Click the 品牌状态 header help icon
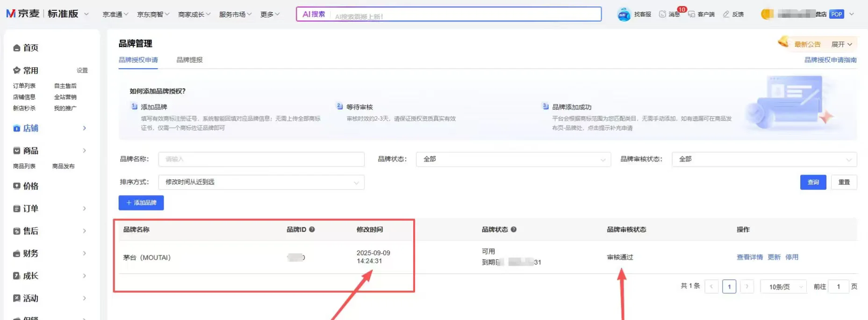This screenshot has width=868, height=320. click(x=514, y=230)
